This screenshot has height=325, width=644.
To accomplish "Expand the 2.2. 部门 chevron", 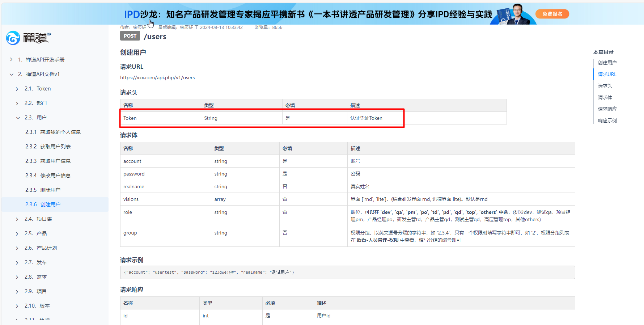I will coord(17,103).
